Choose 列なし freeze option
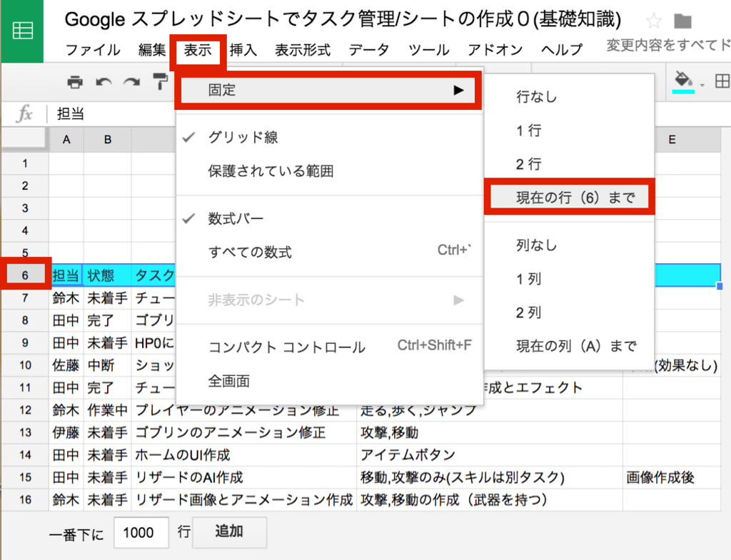 [x=569, y=245]
